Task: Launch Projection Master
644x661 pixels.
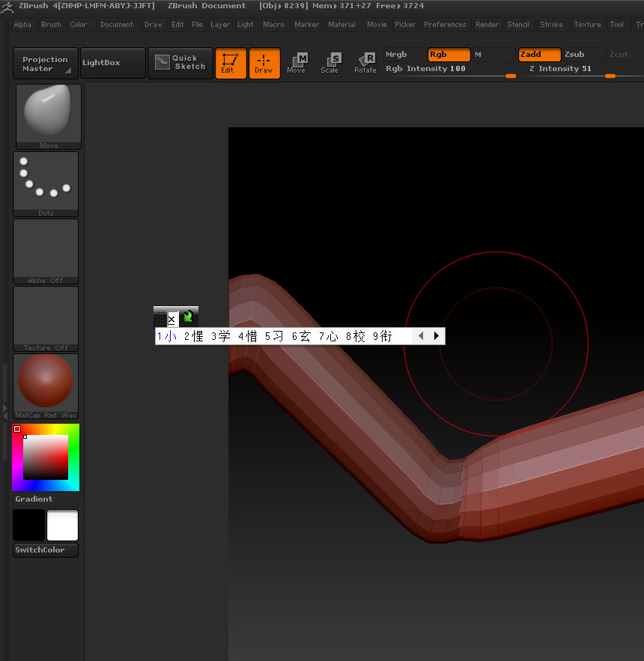Action: [x=44, y=63]
